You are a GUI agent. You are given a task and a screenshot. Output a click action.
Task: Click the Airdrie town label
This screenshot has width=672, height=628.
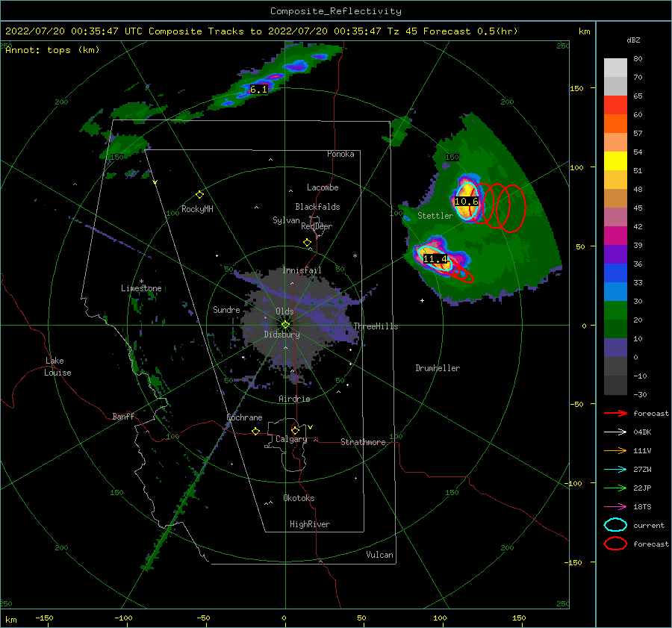point(294,399)
